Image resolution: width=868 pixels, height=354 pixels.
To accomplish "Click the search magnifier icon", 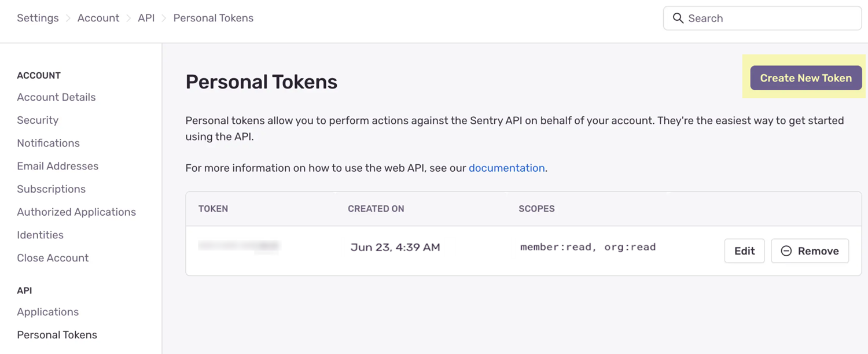I will (678, 19).
